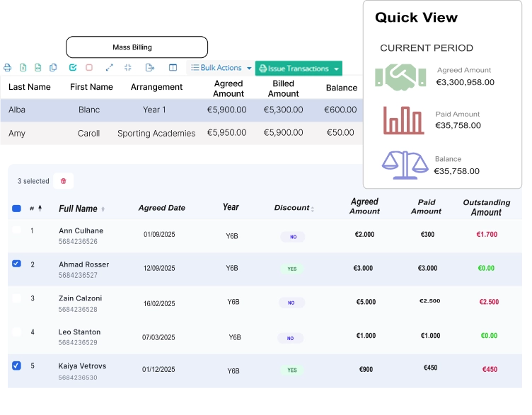Click the Collapse inward arrows icon
The image size is (532, 415).
[x=128, y=67]
